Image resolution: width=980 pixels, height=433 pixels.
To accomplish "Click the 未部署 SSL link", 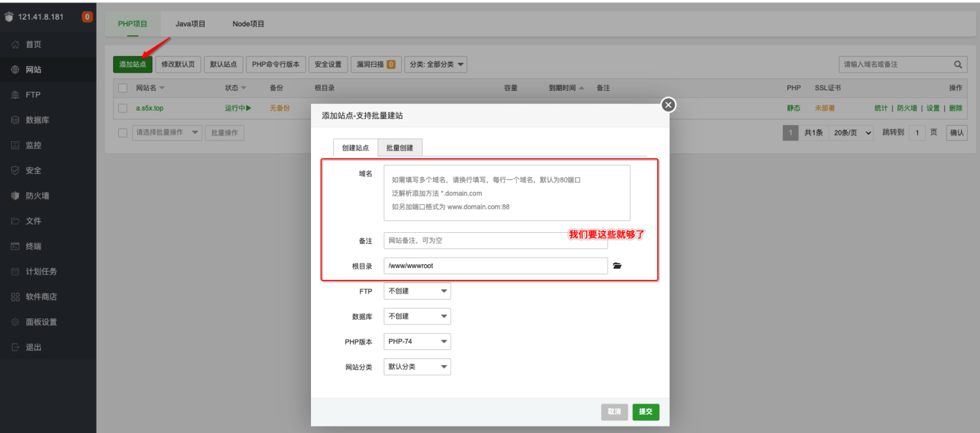I will point(825,108).
